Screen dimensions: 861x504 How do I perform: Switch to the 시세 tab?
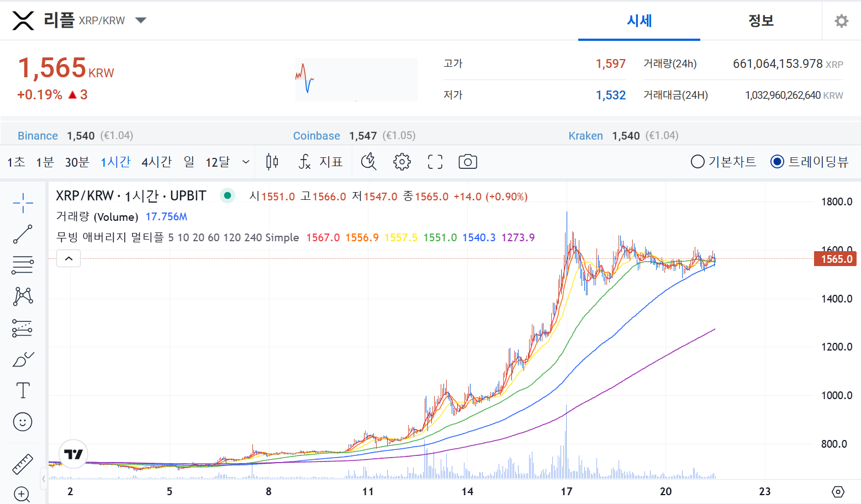click(639, 21)
